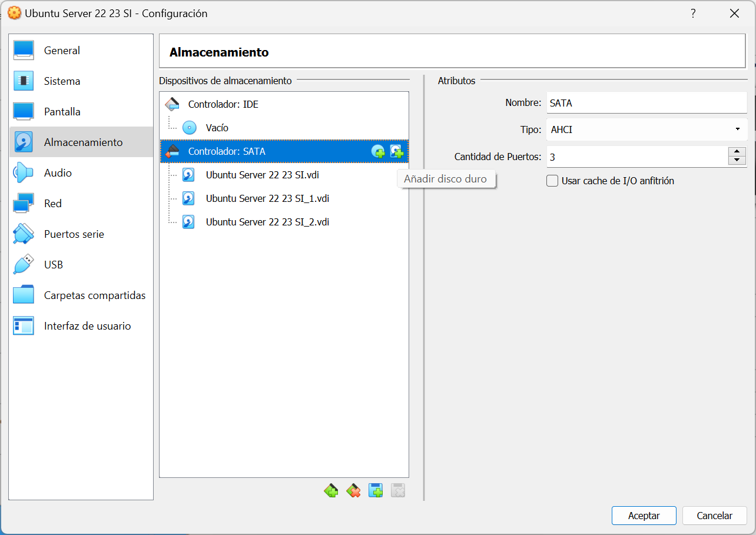Open the Red settings section

(x=81, y=204)
